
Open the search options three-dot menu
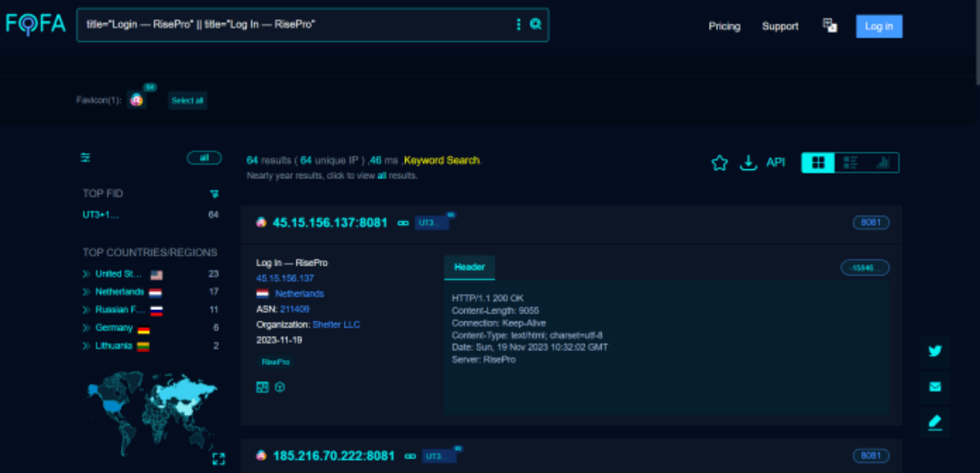pos(519,24)
